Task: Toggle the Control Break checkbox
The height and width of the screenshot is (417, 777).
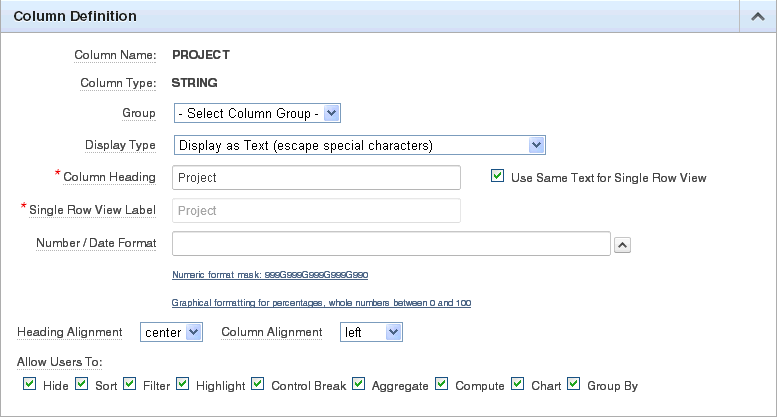Action: [x=257, y=384]
